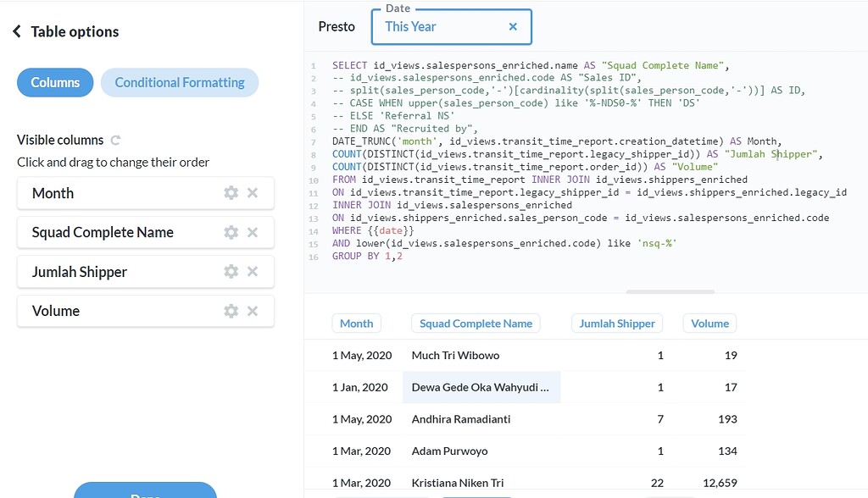Open settings for the Jumlah Shipper column
The width and height of the screenshot is (868, 498).
[231, 271]
